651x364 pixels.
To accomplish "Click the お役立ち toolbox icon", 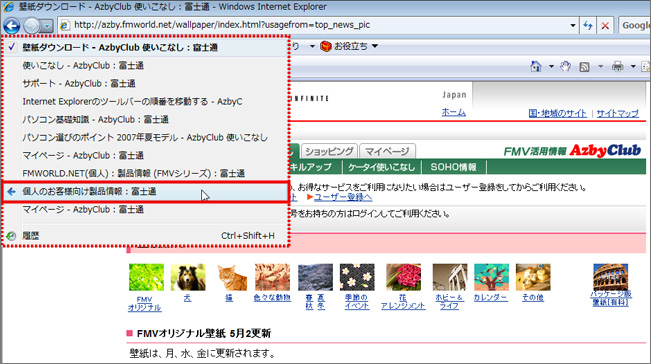I will [326, 46].
